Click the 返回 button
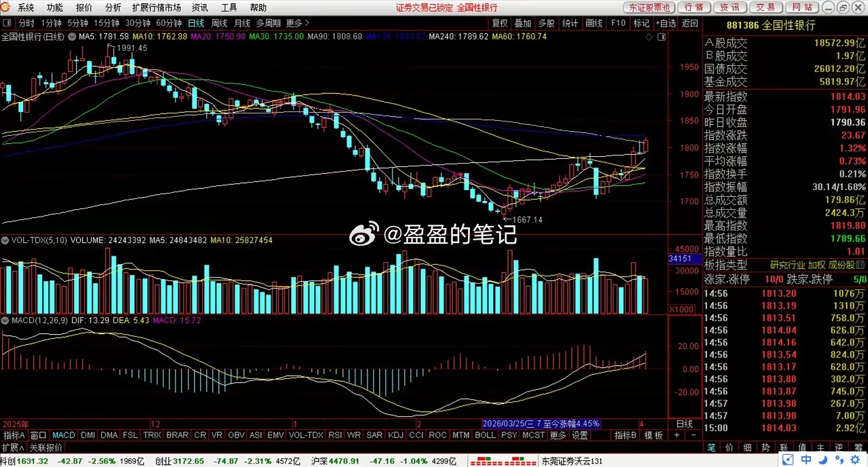868x467 pixels. (690, 23)
